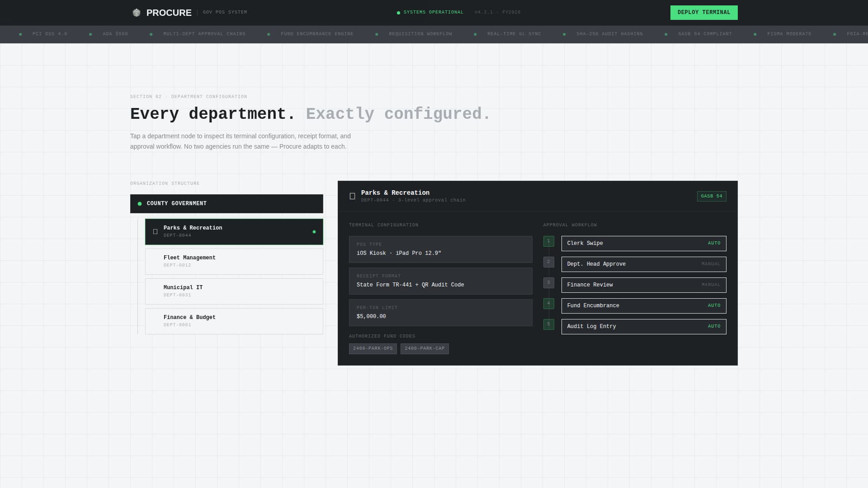Screen dimensions: 868x488
Task: Select the Fund Encumbrance workflow step
Action: [644, 306]
